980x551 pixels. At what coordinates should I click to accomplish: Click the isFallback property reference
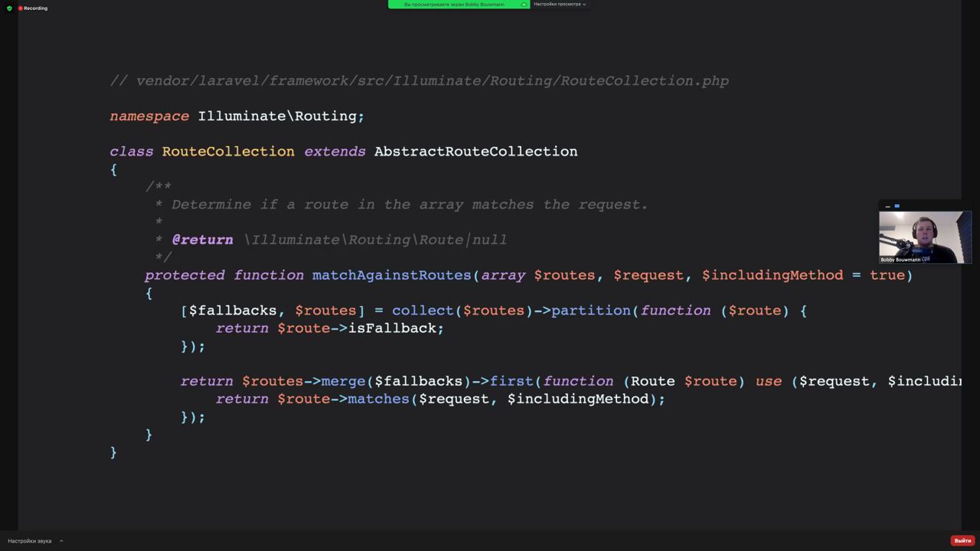(392, 328)
